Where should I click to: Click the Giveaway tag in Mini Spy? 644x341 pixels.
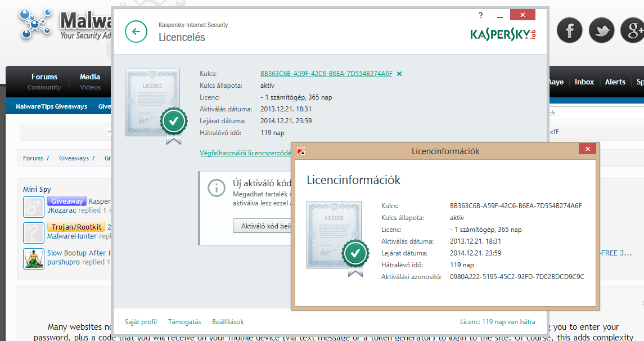66,201
